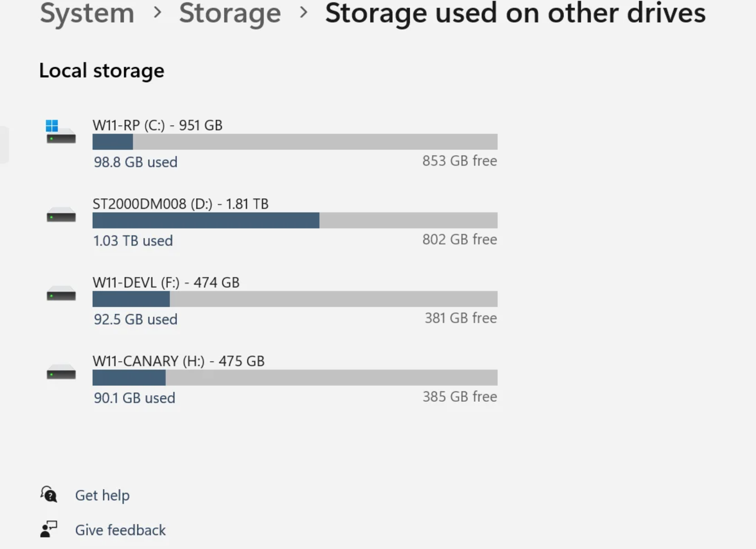This screenshot has height=549, width=756.
Task: Click the Get help headset icon
Action: pyautogui.click(x=48, y=495)
